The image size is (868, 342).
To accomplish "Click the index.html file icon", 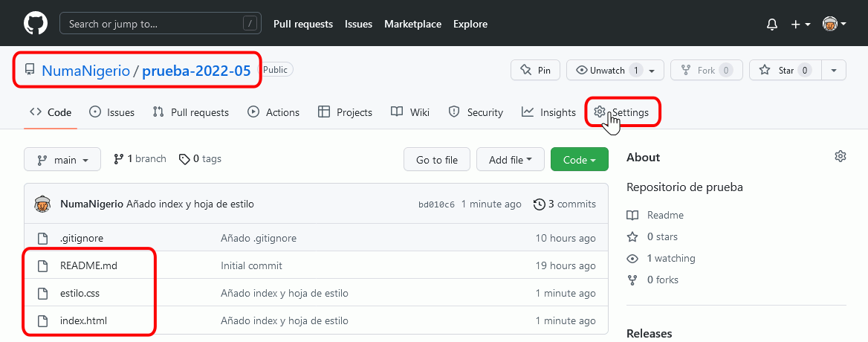I will [42, 321].
